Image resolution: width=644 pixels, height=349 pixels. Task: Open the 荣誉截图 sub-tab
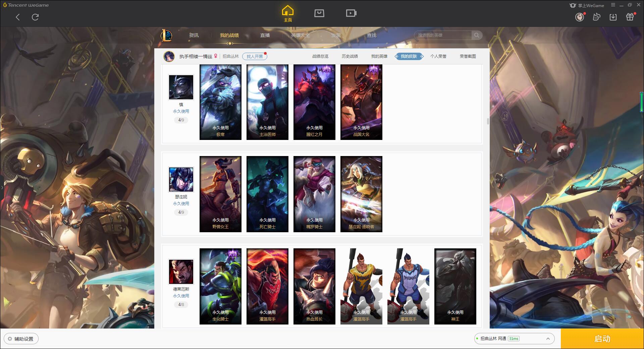tap(468, 56)
